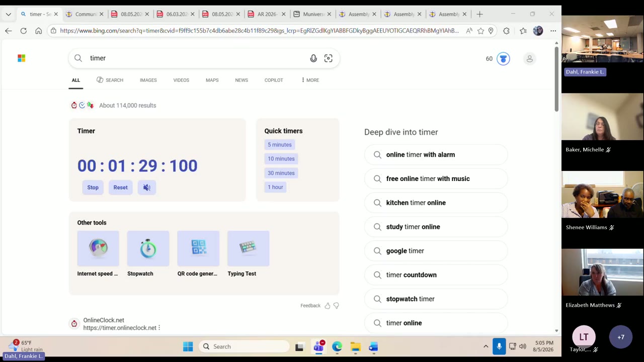Start a 10 minutes quick timer
644x362 pixels.
click(281, 159)
